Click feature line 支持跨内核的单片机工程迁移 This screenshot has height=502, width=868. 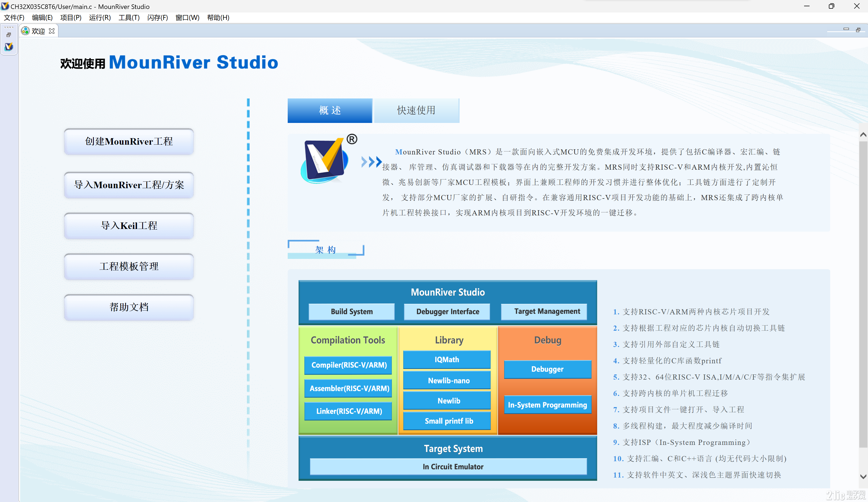pos(670,393)
